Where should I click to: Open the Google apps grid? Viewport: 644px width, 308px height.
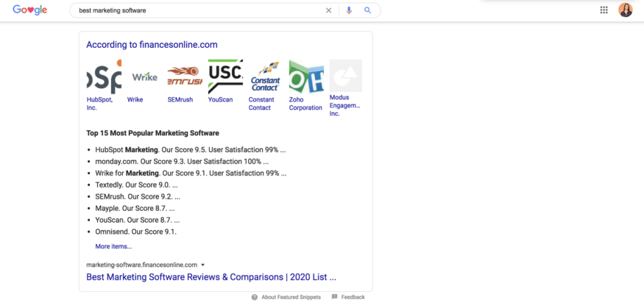[604, 10]
